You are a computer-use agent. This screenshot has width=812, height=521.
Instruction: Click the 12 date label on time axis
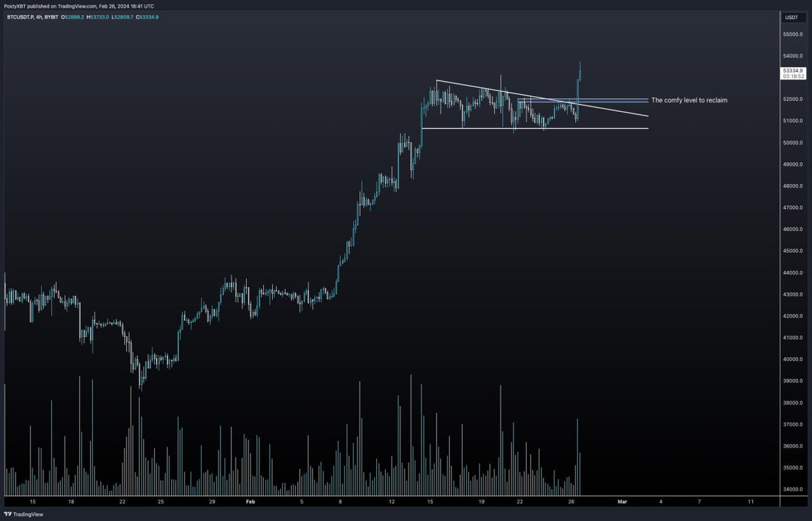coord(392,501)
